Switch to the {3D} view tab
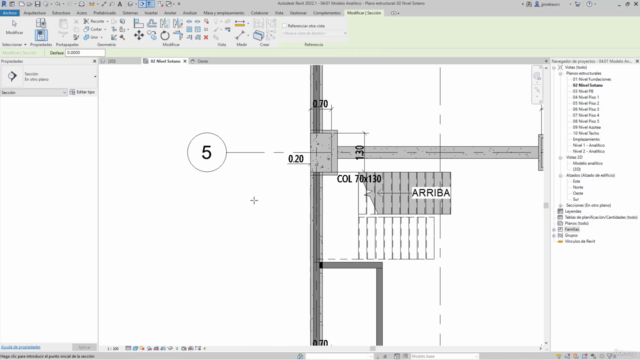This screenshot has height=360, width=640. (x=111, y=61)
